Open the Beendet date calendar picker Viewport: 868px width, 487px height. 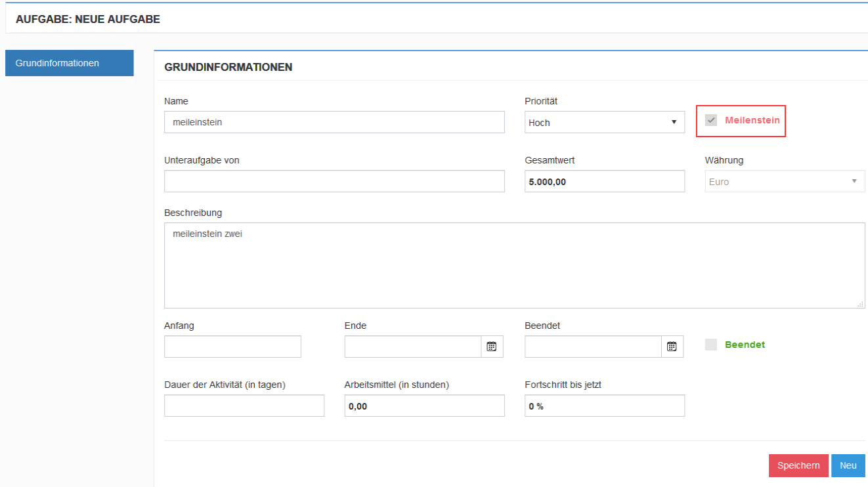click(672, 347)
